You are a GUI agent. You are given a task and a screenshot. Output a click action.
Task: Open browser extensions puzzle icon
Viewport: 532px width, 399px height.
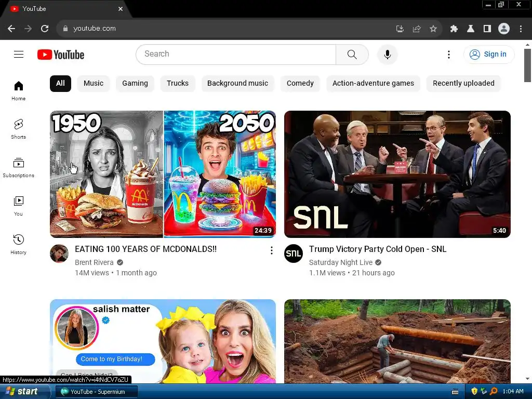click(x=454, y=29)
